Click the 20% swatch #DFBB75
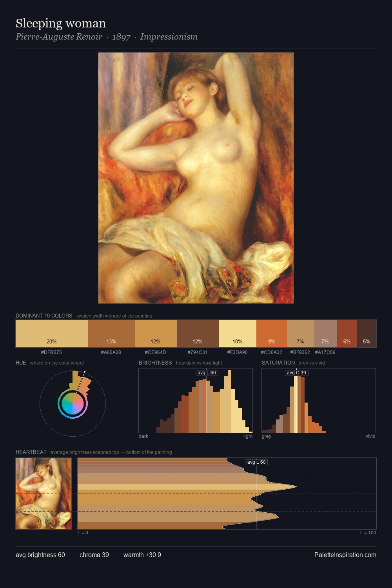The width and height of the screenshot is (392, 588). (52, 334)
